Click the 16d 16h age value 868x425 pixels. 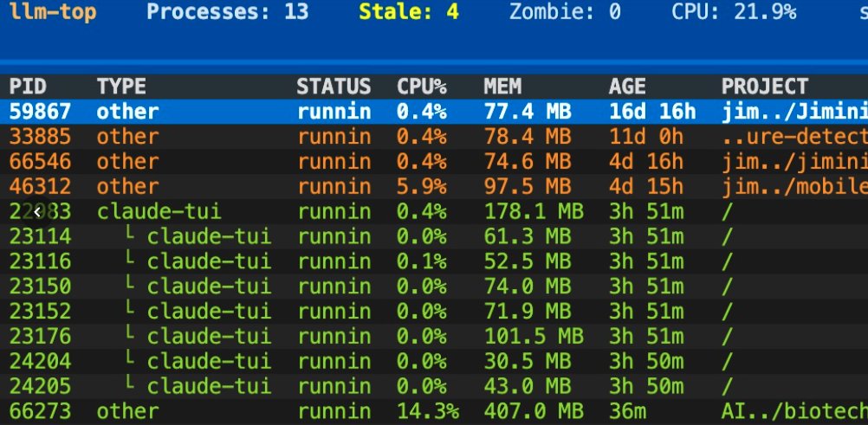652,112
